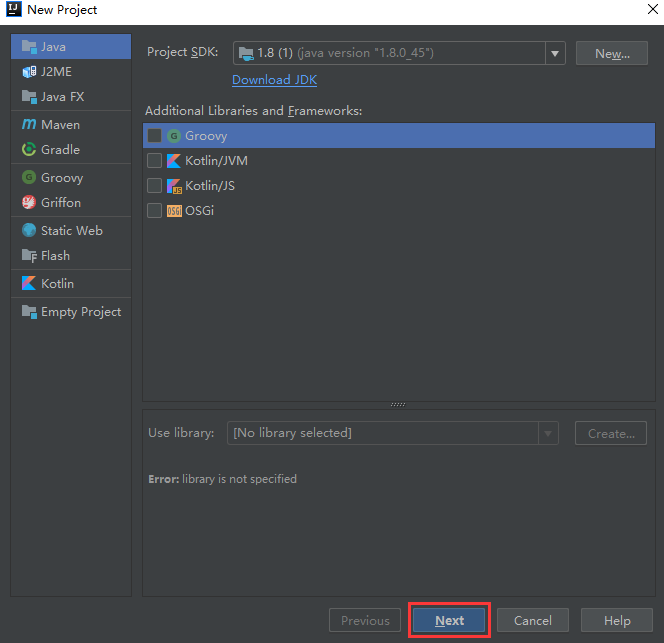Choose the Java FX folder icon
Screen dimensions: 664x643
(29, 97)
